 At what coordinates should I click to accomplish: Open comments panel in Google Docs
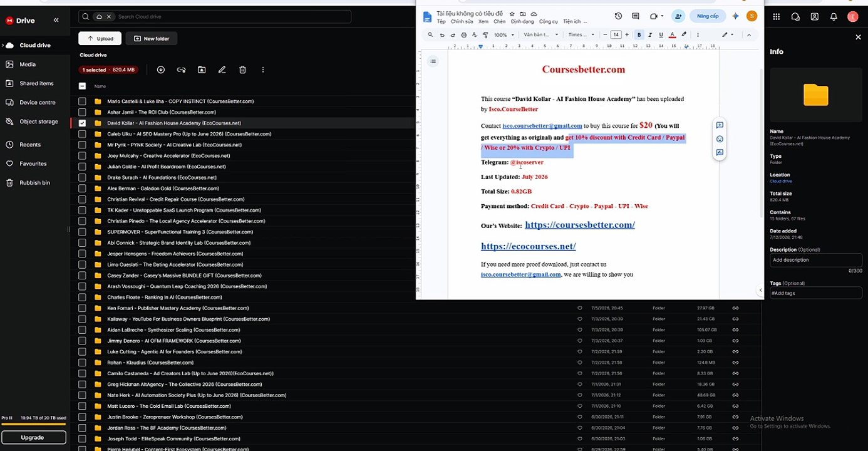pyautogui.click(x=635, y=16)
